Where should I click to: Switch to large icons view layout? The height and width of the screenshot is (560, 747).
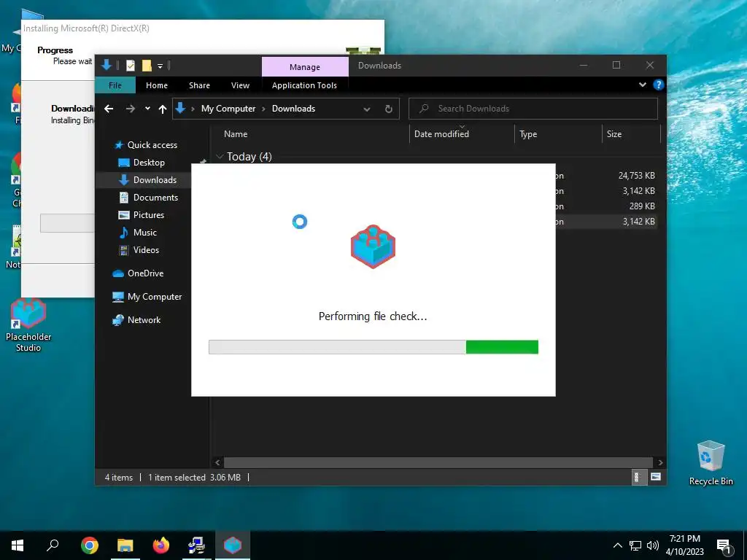point(656,477)
